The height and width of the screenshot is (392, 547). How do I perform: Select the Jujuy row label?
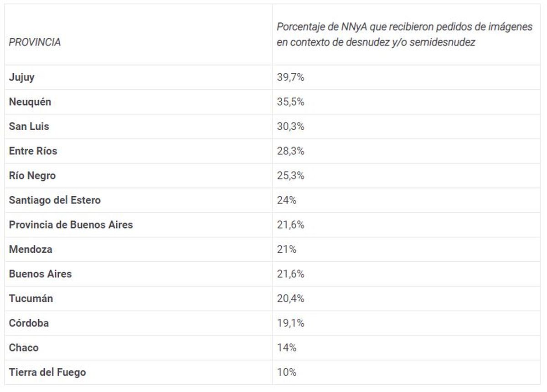(x=21, y=77)
